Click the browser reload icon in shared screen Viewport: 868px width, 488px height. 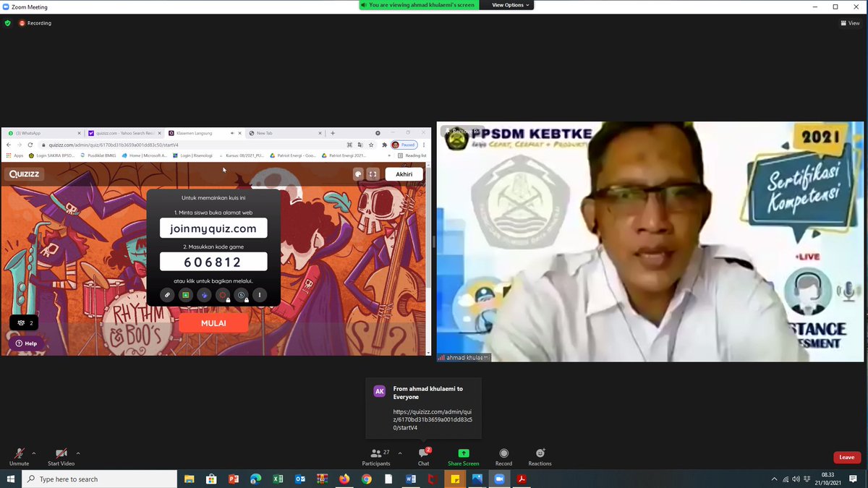(30, 145)
